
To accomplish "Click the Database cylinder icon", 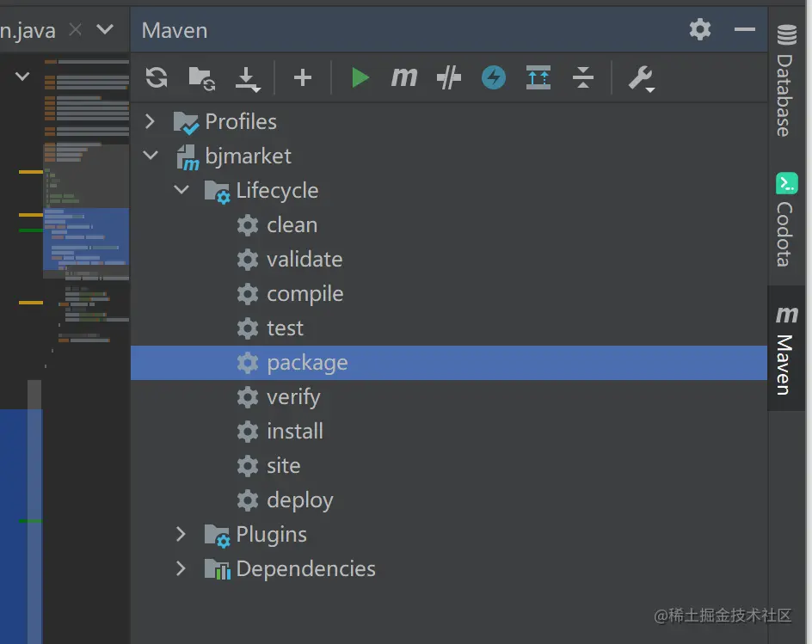I will tap(786, 35).
